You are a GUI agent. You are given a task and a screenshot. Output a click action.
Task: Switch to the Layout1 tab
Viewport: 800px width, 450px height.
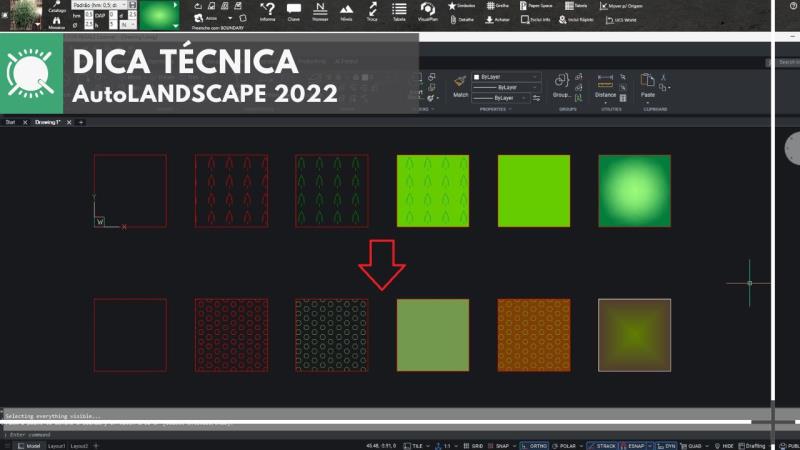click(56, 446)
